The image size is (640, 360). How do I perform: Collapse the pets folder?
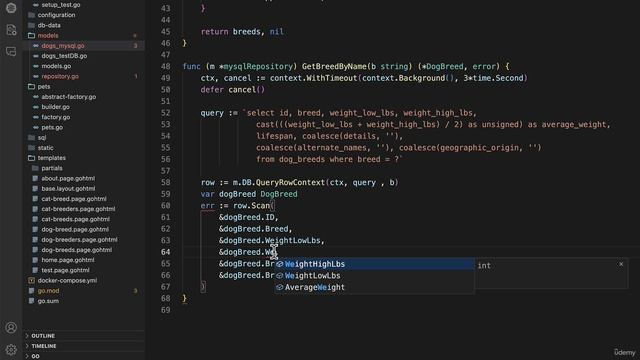(84, 87)
